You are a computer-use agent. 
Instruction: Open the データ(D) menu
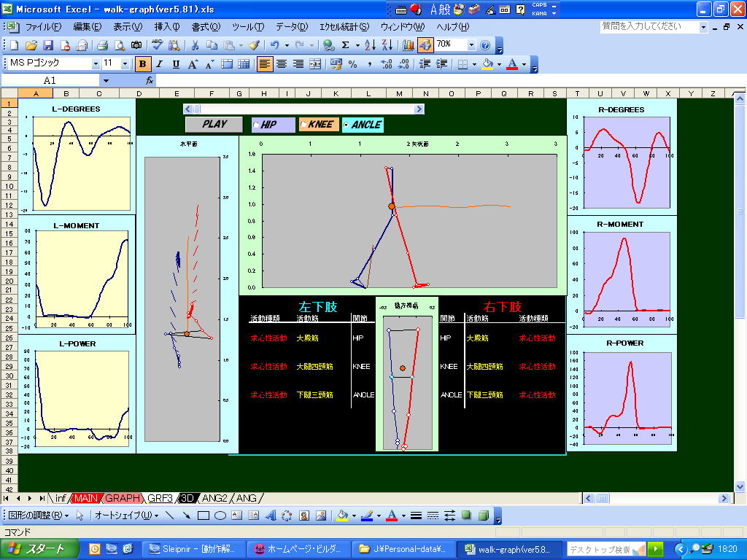pyautogui.click(x=291, y=26)
